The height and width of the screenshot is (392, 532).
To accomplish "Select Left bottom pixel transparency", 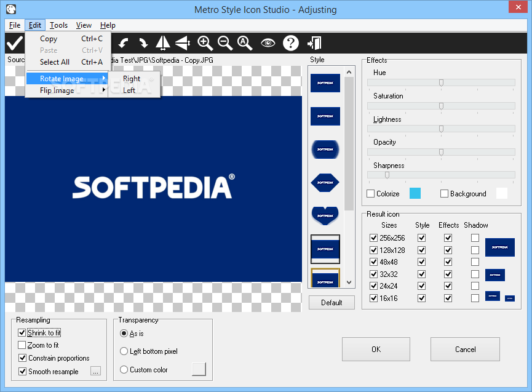I will click(124, 351).
